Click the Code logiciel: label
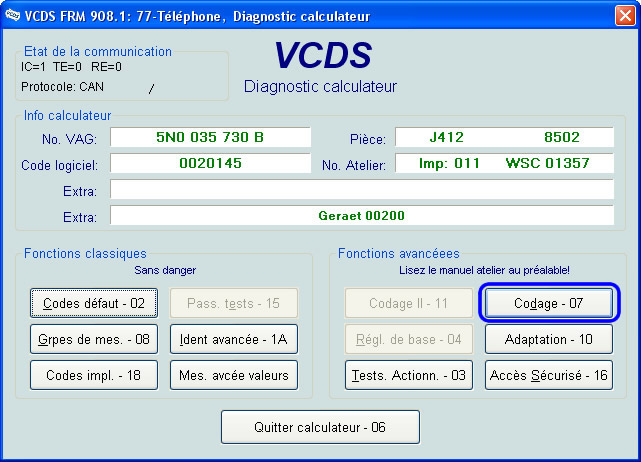 click(60, 166)
